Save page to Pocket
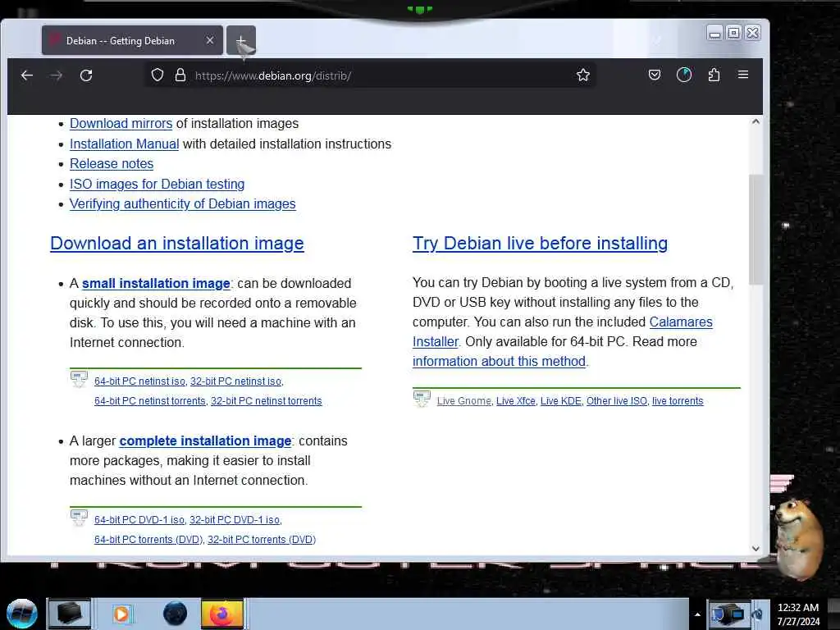The image size is (840, 630). 654,75
